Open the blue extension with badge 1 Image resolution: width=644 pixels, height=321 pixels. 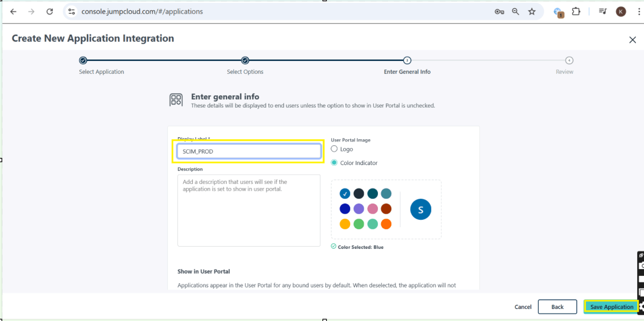558,12
